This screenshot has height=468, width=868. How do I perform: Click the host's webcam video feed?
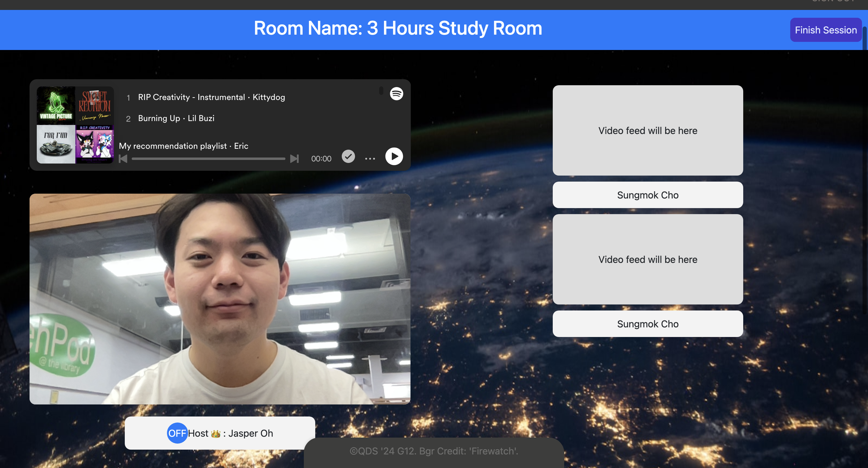click(x=220, y=299)
